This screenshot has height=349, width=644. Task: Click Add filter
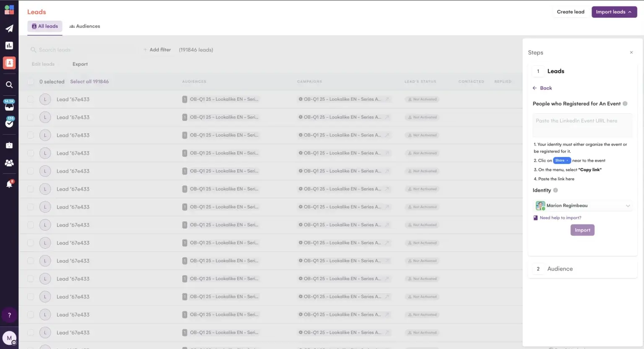point(157,49)
